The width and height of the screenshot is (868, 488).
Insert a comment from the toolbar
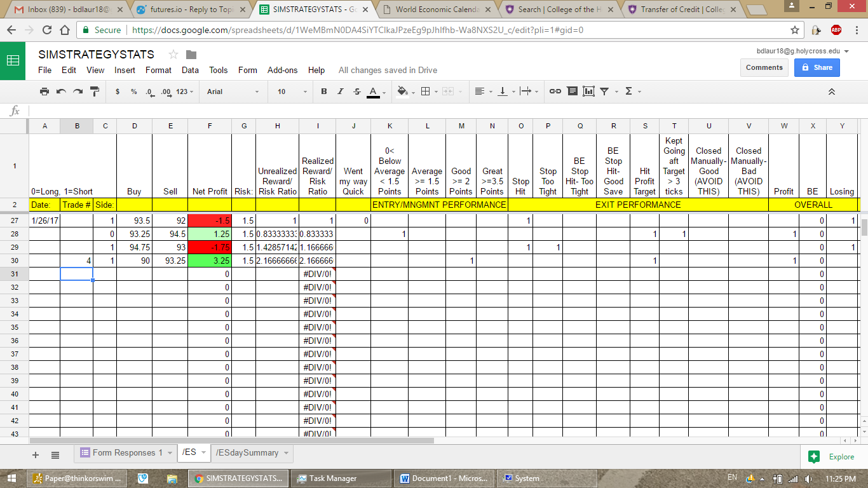pyautogui.click(x=573, y=91)
